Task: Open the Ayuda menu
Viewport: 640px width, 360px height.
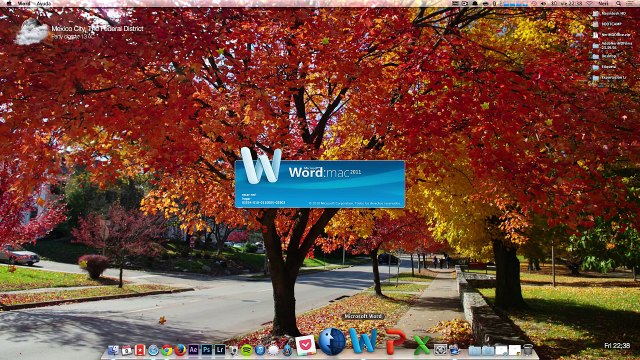Action: [44, 3]
